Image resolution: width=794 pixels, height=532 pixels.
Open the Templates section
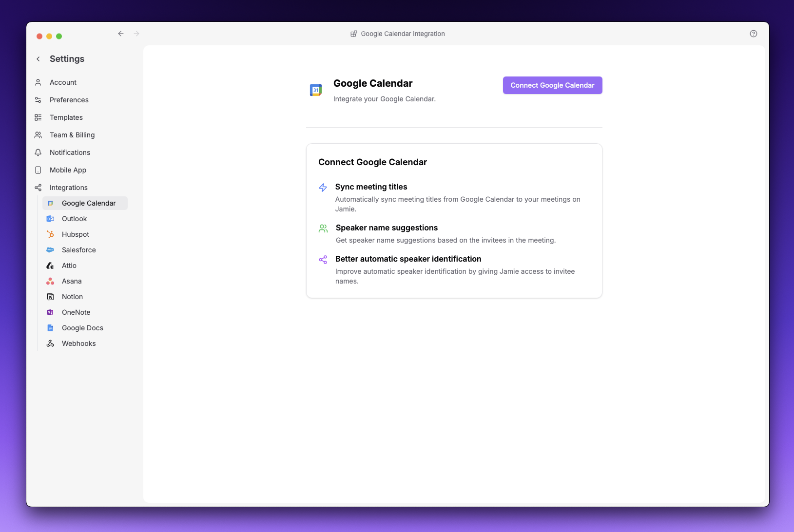pos(65,117)
